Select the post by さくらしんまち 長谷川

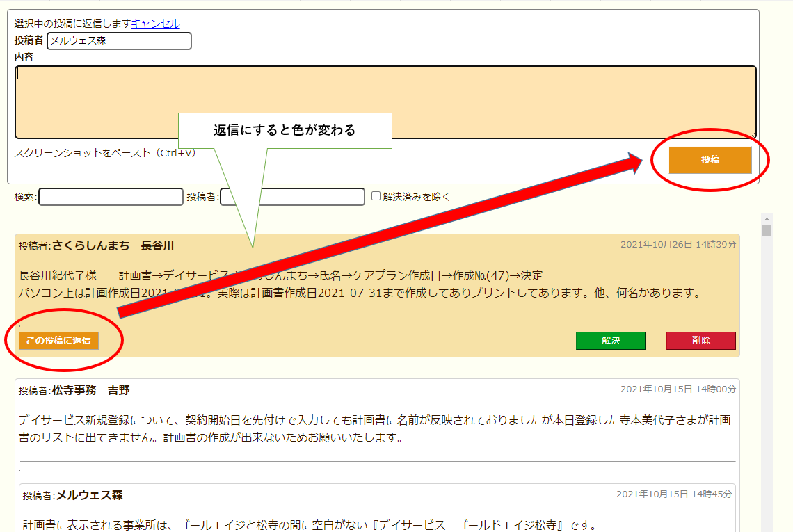pyautogui.click(x=113, y=245)
